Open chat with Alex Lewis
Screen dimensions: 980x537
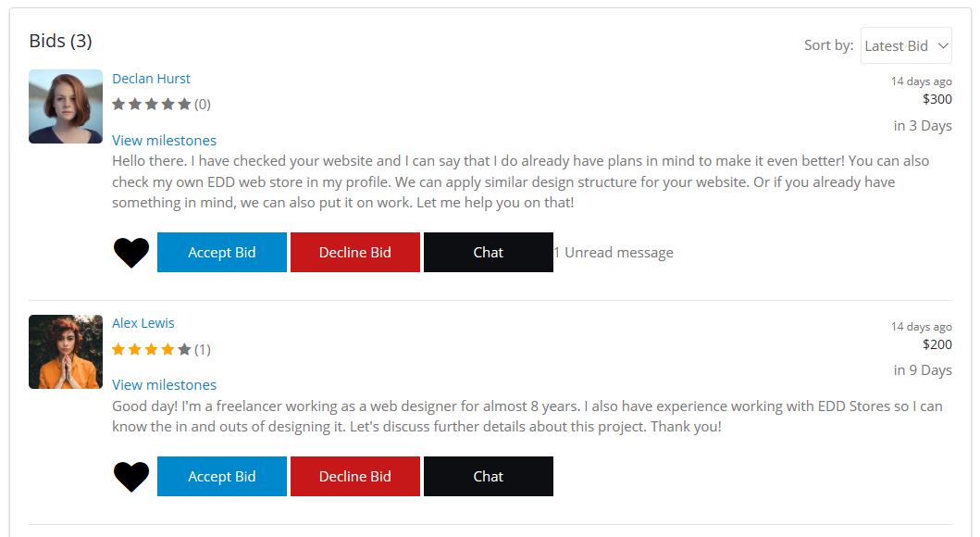489,477
